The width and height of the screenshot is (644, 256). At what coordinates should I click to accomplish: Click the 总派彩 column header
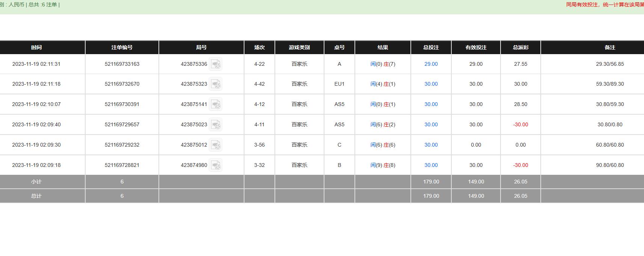point(520,47)
